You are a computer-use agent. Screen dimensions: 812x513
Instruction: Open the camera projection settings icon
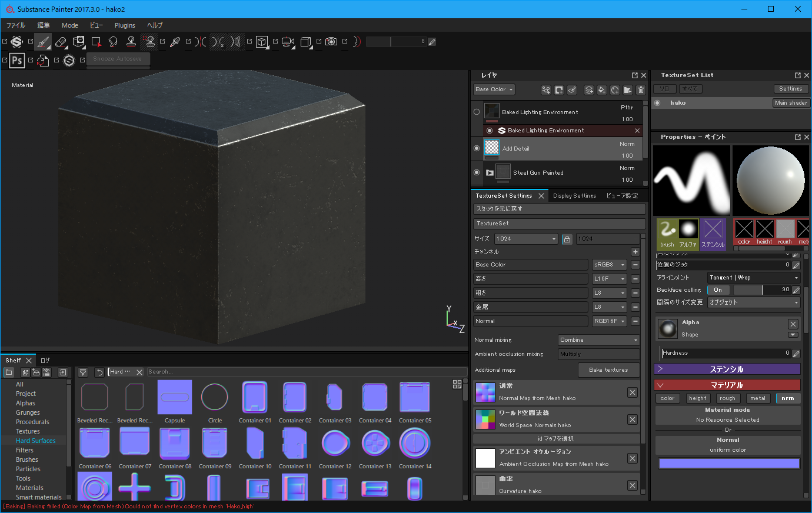pyautogui.click(x=288, y=42)
